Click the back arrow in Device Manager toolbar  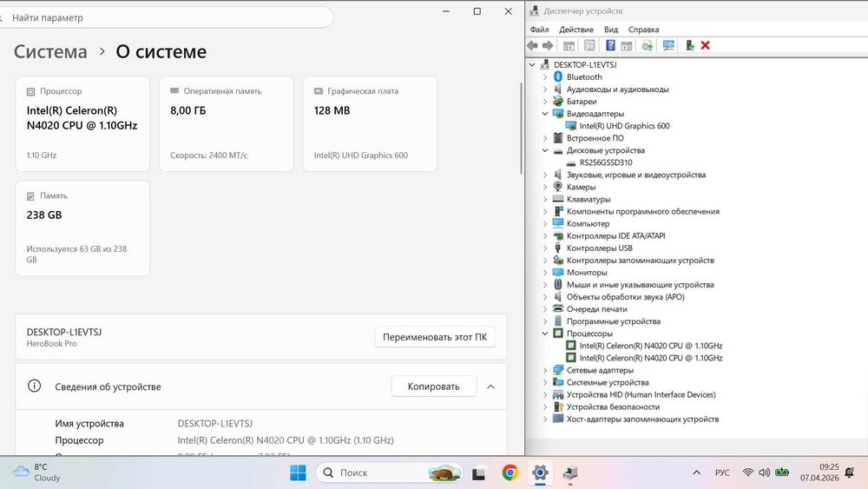coord(533,45)
